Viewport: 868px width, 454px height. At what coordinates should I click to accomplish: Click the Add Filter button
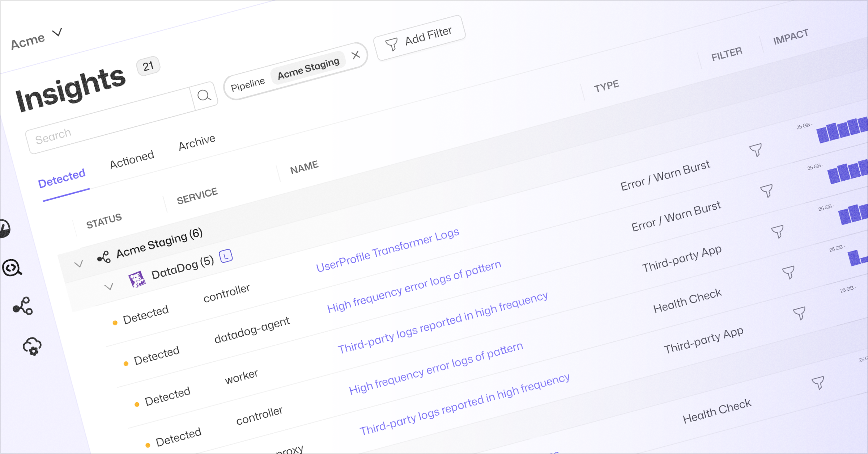(x=420, y=38)
